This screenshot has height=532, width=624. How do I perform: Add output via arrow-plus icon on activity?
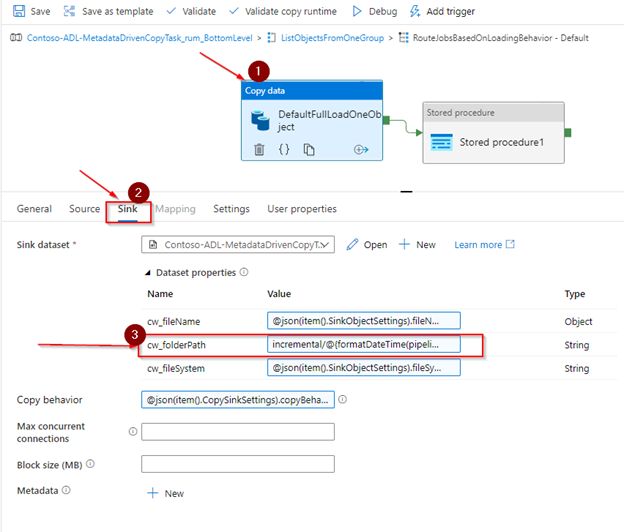362,150
